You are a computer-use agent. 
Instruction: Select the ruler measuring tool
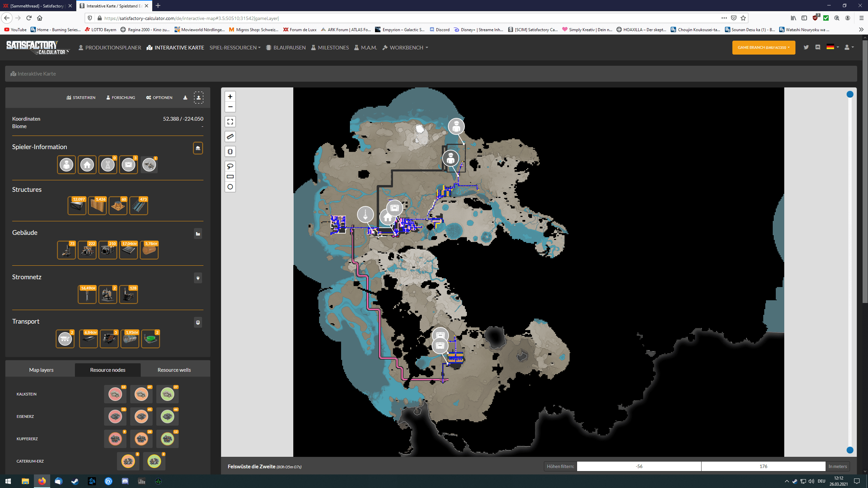pyautogui.click(x=230, y=137)
